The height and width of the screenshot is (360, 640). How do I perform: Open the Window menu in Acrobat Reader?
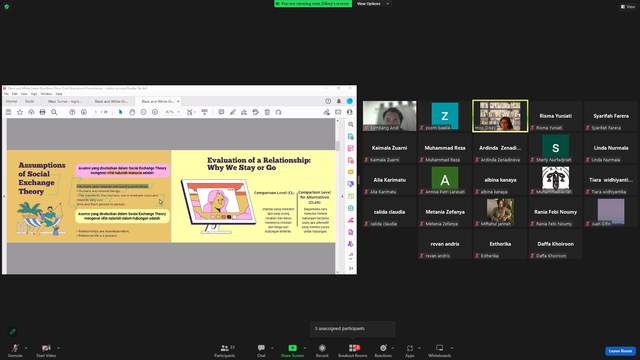(x=46, y=94)
